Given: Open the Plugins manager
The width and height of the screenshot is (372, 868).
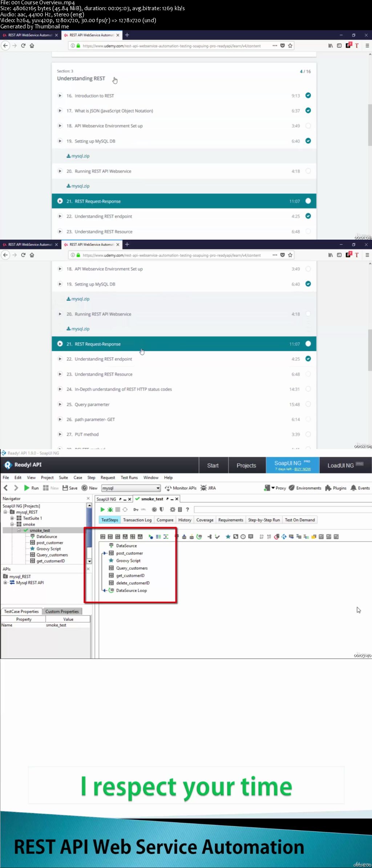Looking at the screenshot, I should 336,488.
